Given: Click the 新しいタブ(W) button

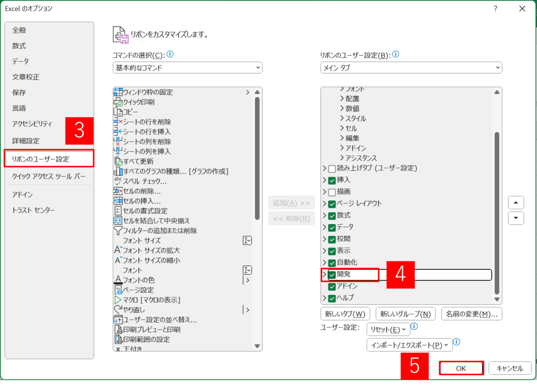Looking at the screenshot, I should click(x=345, y=314).
